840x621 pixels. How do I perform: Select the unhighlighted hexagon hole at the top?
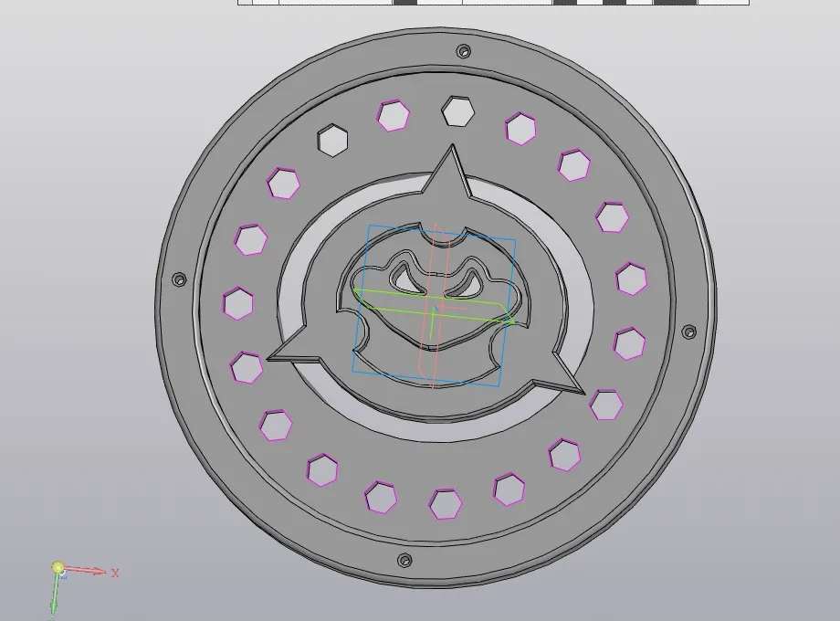pos(457,111)
